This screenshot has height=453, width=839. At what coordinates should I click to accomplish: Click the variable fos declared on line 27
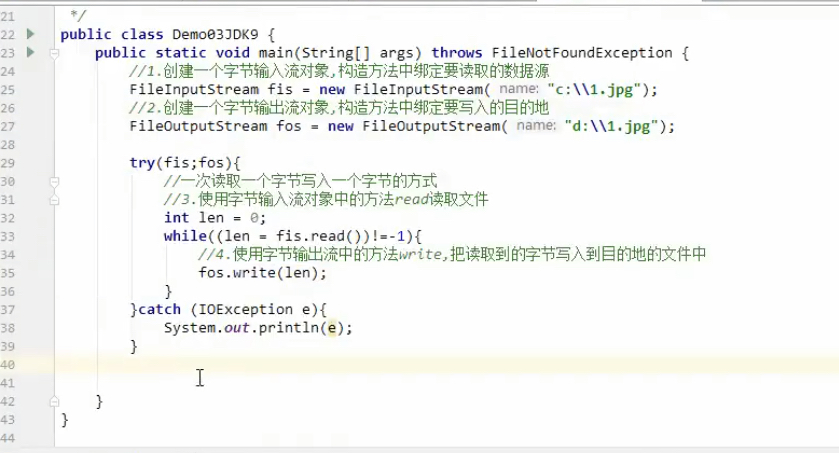[289, 127]
